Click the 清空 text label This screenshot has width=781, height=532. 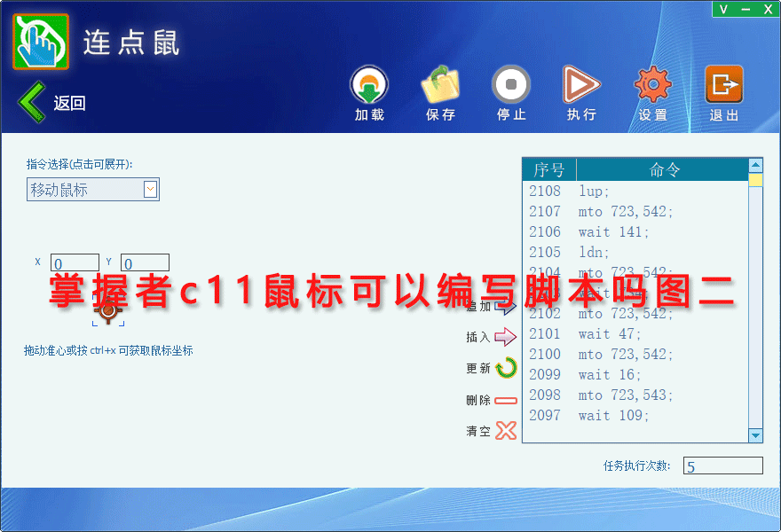coord(478,431)
